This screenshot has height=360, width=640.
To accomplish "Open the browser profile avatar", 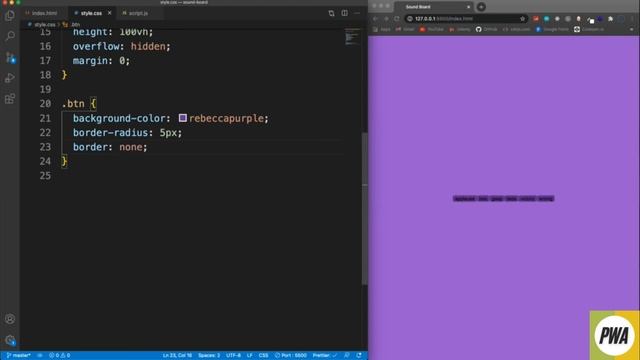I will coord(621,19).
